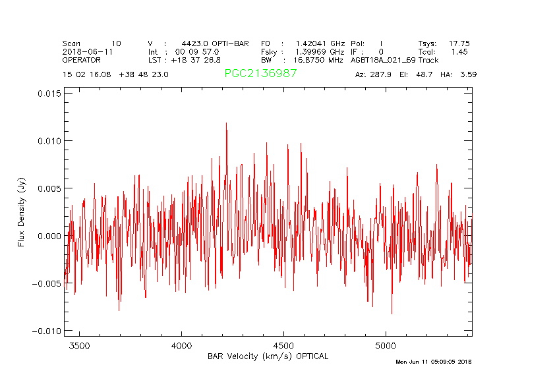Select the Scan 10 header label

pyautogui.click(x=92, y=43)
